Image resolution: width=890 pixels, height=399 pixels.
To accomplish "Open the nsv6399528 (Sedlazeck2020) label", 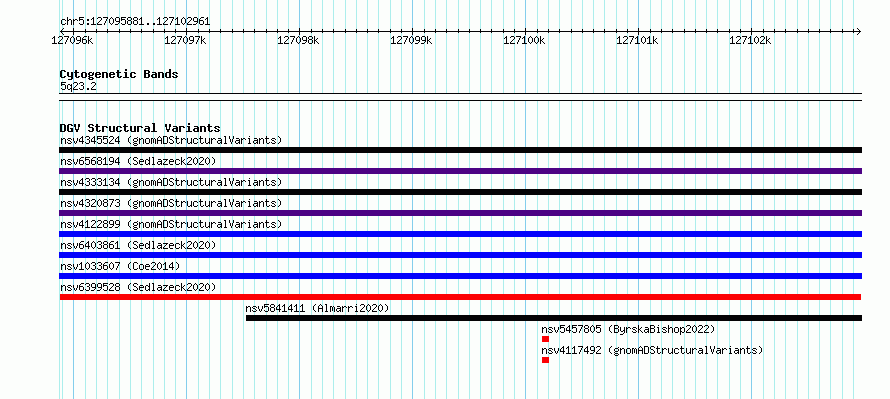I will (x=138, y=287).
